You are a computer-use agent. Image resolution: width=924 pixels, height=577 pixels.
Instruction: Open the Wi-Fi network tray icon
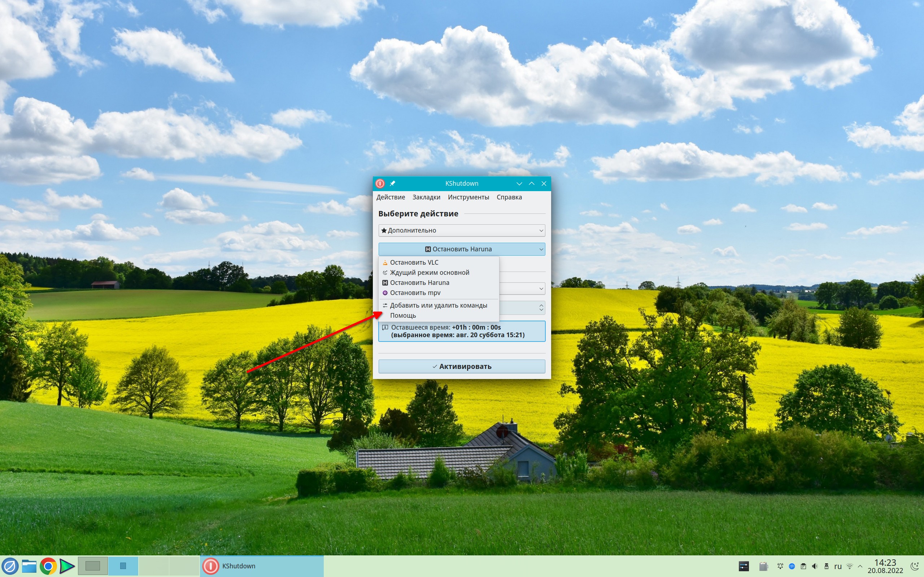[850, 566]
